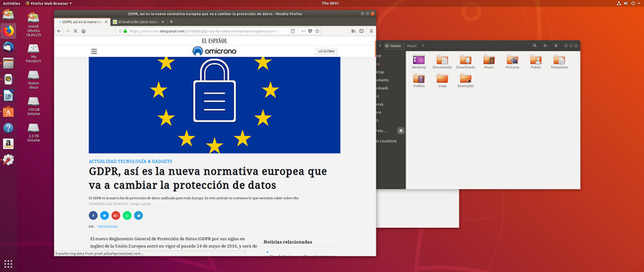Open a new Firefox tab
Viewport: 644px width, 272px height.
click(x=171, y=22)
